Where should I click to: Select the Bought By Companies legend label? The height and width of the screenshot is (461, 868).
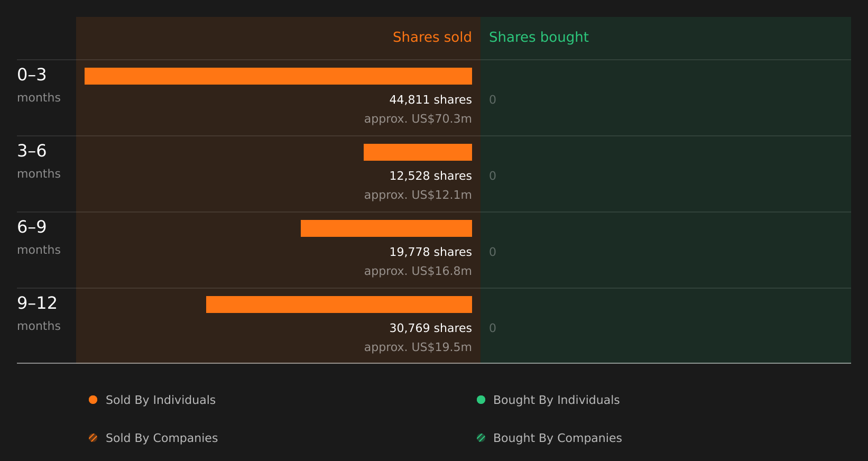(558, 438)
